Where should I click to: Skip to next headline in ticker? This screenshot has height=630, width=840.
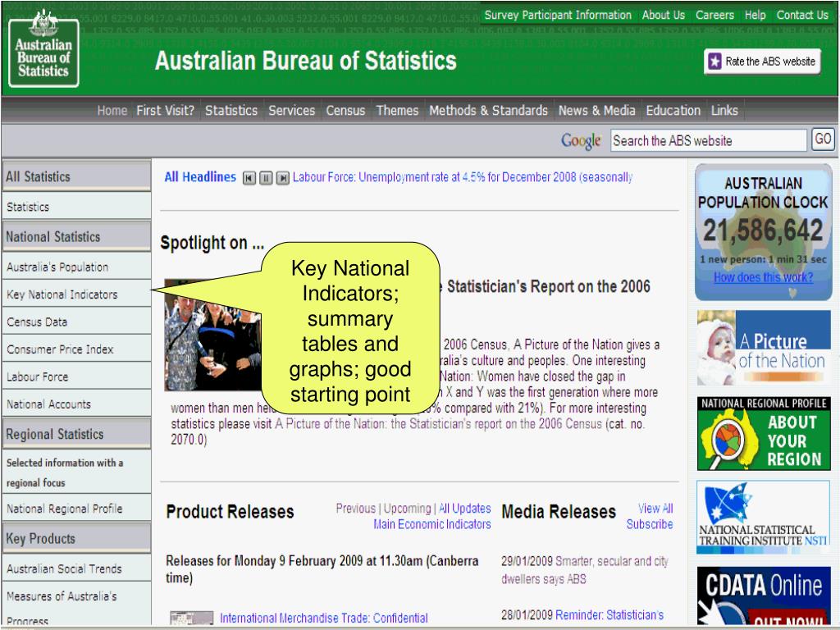[x=283, y=178]
